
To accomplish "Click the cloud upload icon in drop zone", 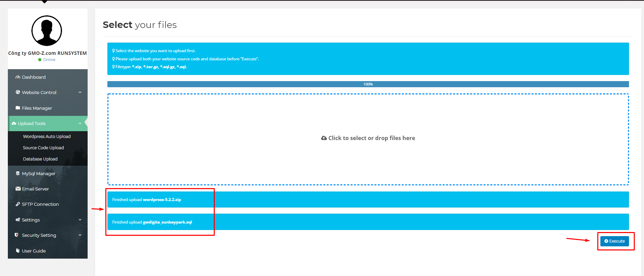I will pos(324,138).
